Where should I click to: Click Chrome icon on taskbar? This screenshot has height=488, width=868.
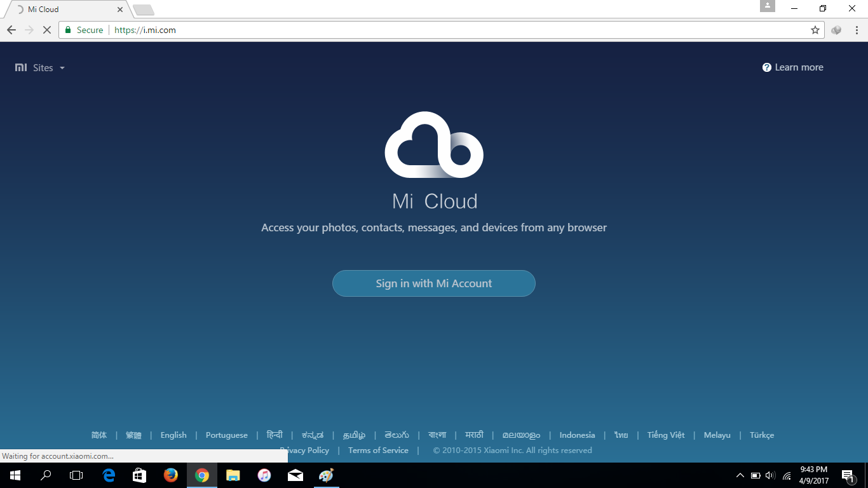[202, 475]
